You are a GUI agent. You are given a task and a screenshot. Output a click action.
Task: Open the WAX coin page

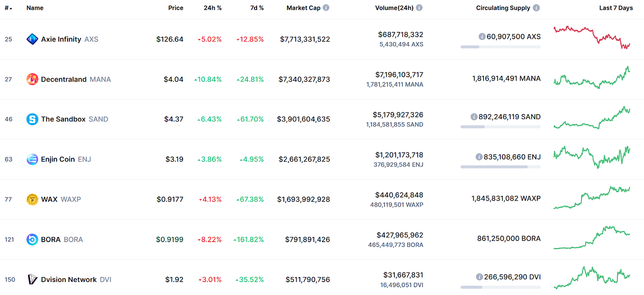coord(49,199)
